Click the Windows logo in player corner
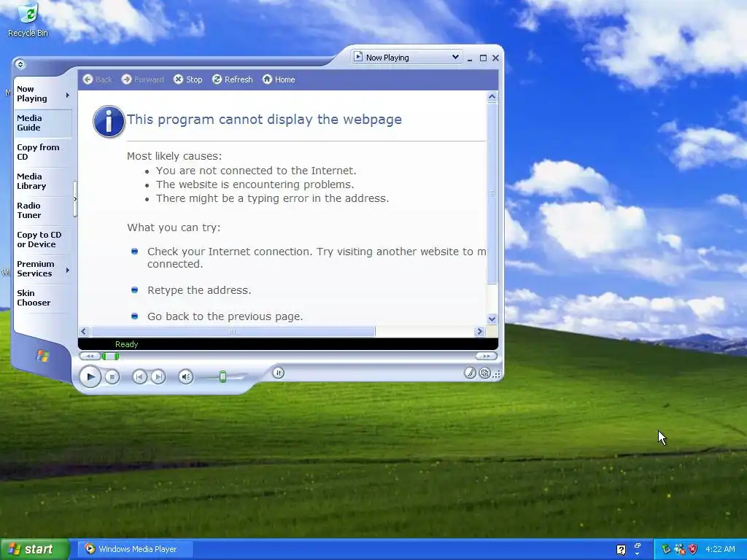This screenshot has height=560, width=747. pyautogui.click(x=42, y=356)
